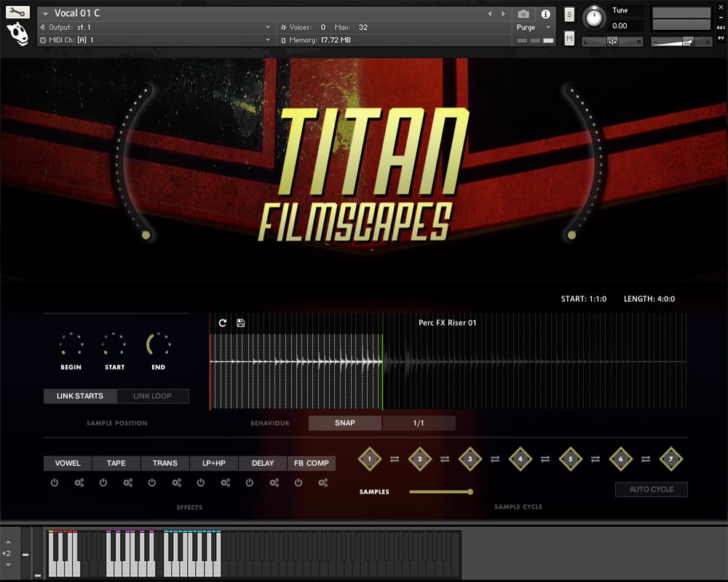Open the instrument info icon
Screen dimensions: 728x582
[545, 14]
